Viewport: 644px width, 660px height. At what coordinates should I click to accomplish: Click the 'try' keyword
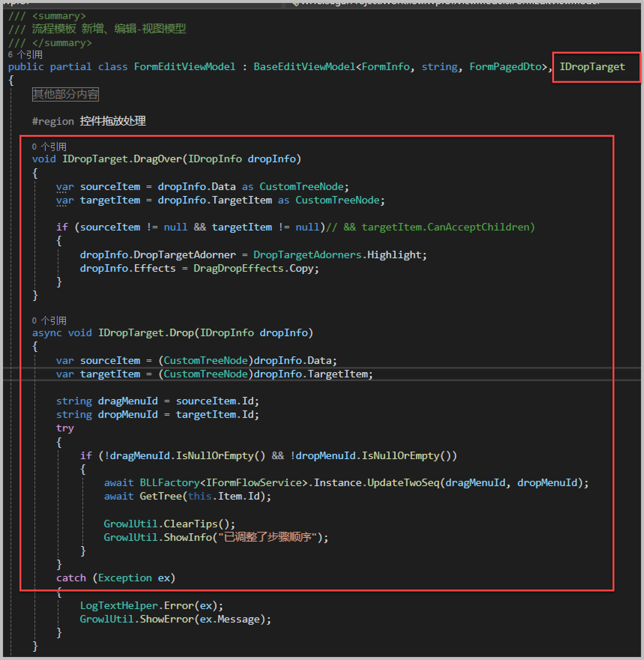(x=65, y=428)
